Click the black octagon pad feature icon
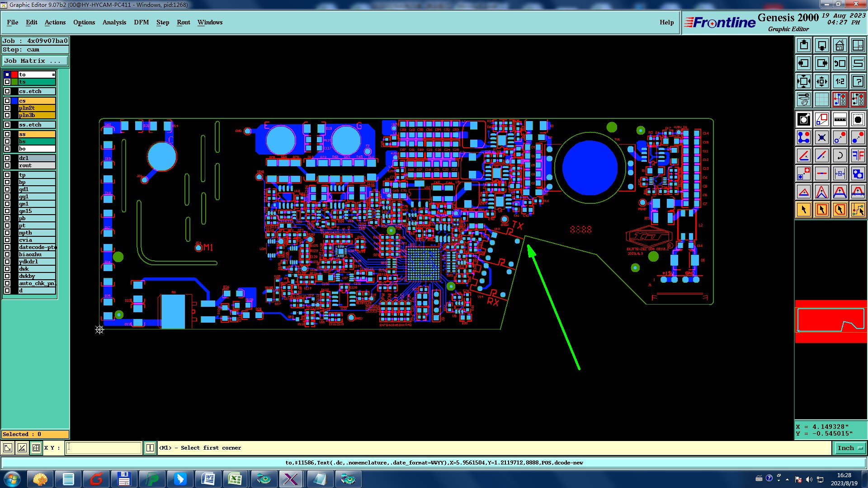Viewport: 868px width, 488px height. pos(858,119)
